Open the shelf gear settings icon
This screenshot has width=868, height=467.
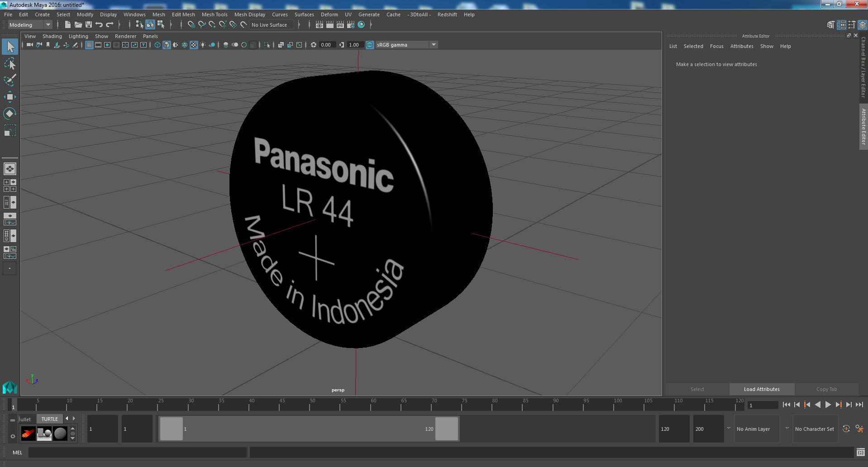[x=13, y=436]
